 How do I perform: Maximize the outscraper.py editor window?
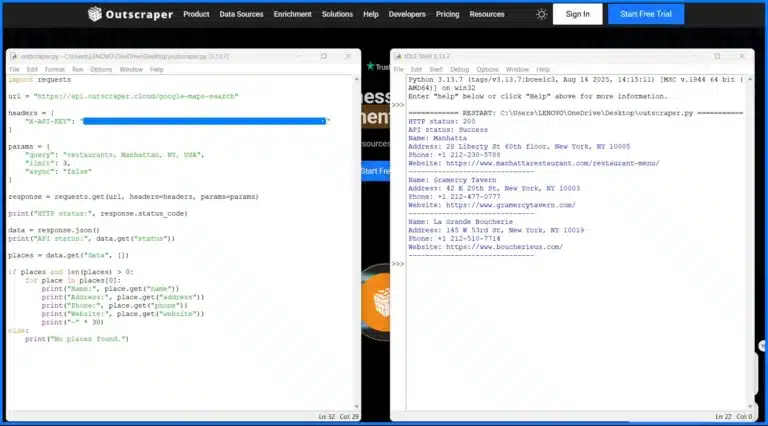(324, 56)
